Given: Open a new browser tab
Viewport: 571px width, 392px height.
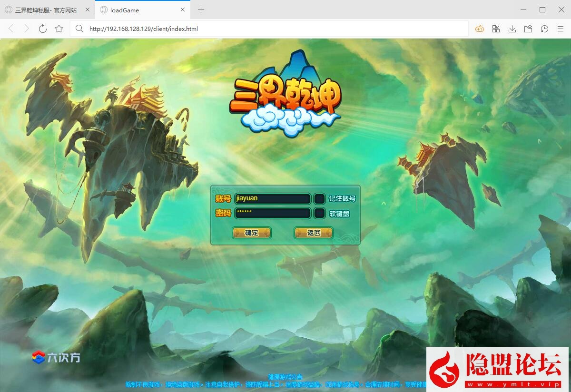Looking at the screenshot, I should [201, 10].
